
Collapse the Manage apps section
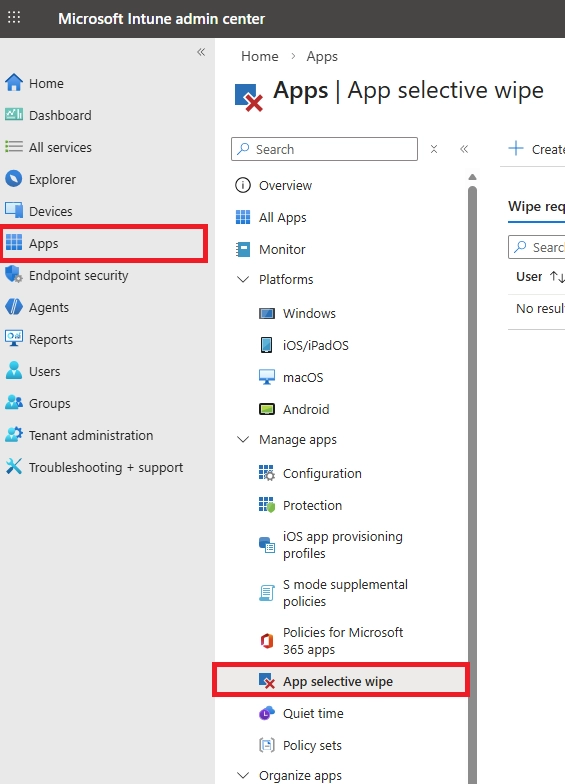click(243, 440)
